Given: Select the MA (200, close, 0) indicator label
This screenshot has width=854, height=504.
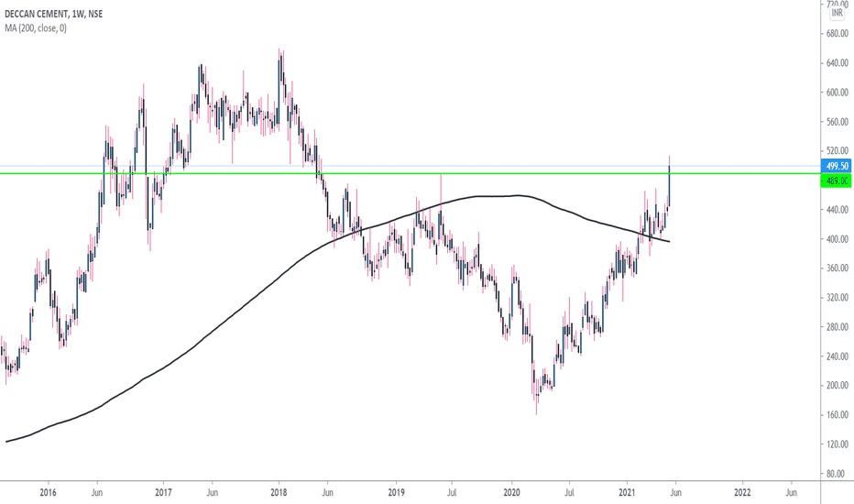Looking at the screenshot, I should (x=36, y=27).
